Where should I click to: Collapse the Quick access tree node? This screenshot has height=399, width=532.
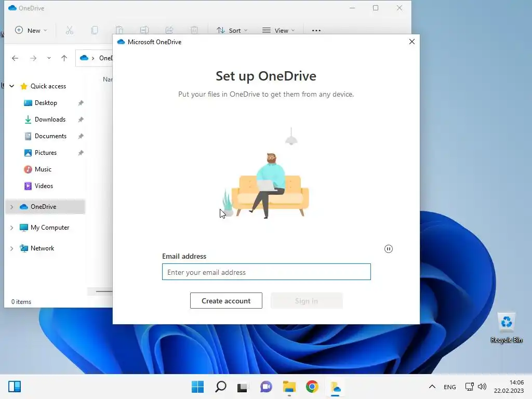pos(11,86)
